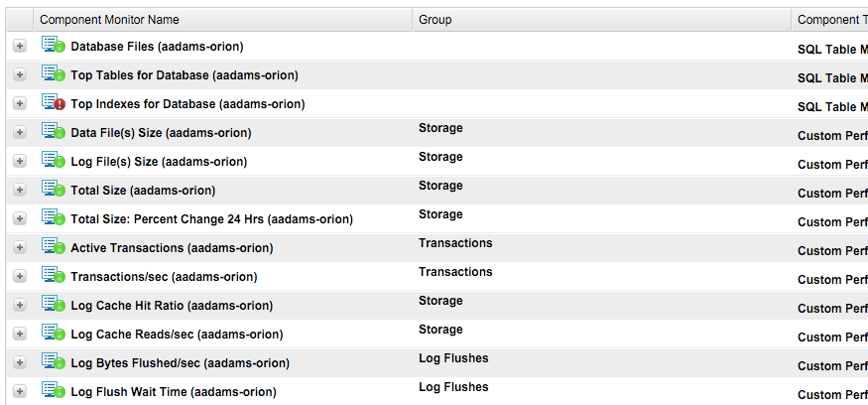Expand the Top Indexes for Database row

(x=19, y=104)
